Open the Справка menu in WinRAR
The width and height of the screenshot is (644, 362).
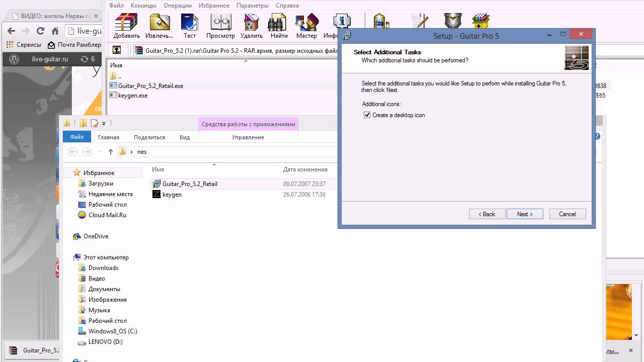(x=287, y=6)
